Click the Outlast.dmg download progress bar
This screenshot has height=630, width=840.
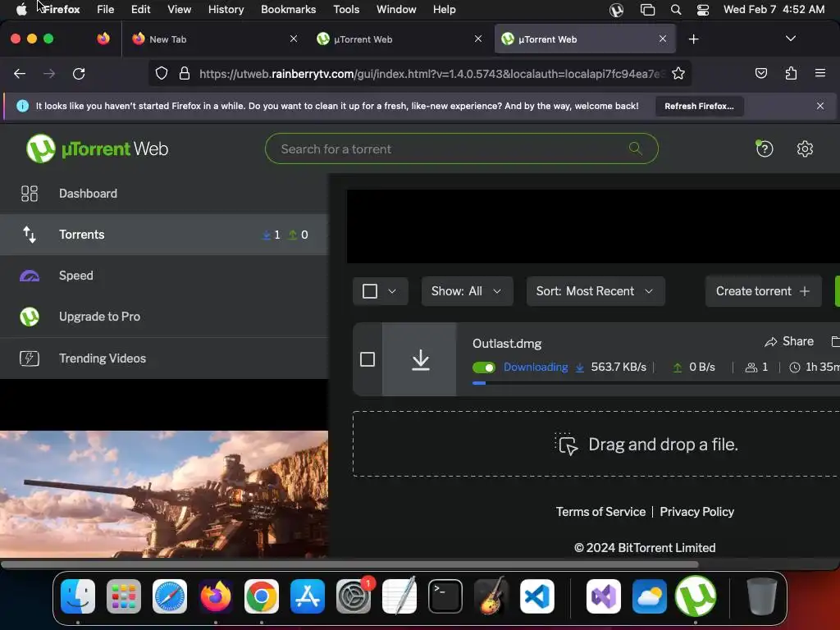pyautogui.click(x=655, y=383)
